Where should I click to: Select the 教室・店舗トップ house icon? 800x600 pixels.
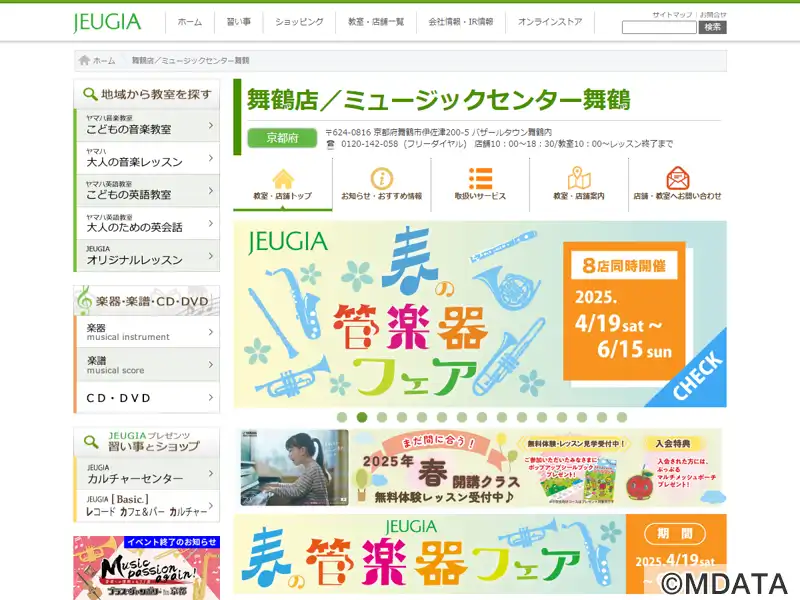tap(283, 179)
